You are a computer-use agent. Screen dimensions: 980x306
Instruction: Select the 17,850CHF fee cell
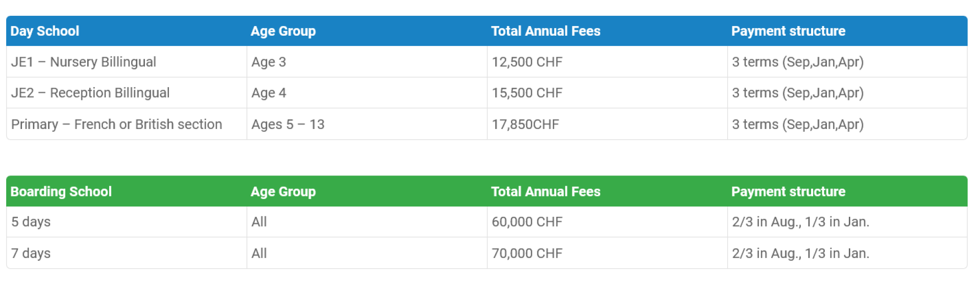point(525,124)
